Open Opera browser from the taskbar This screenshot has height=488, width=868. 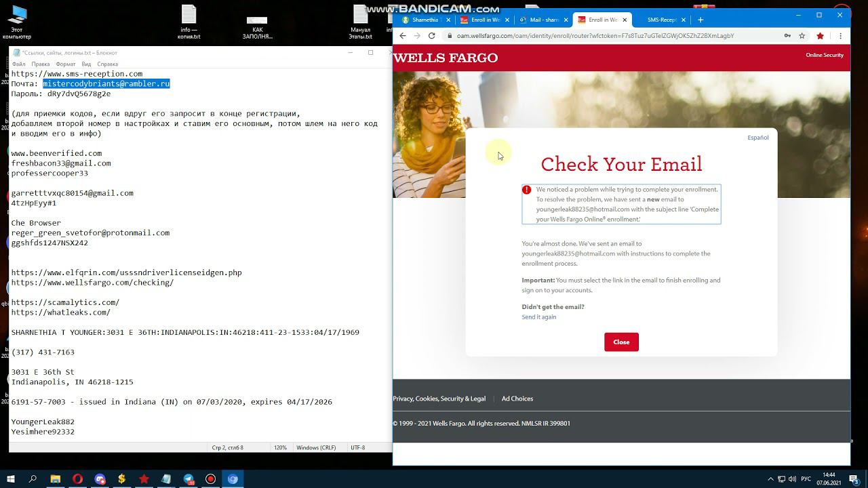click(77, 479)
